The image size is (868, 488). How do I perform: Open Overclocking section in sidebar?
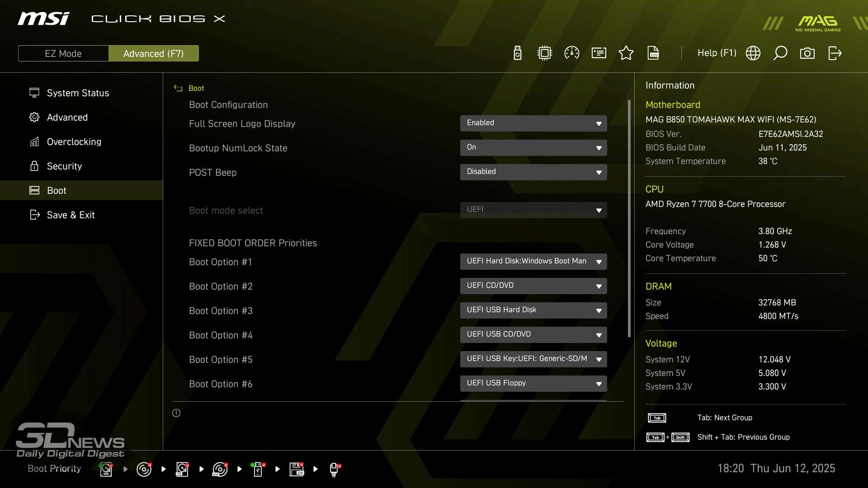point(81,142)
